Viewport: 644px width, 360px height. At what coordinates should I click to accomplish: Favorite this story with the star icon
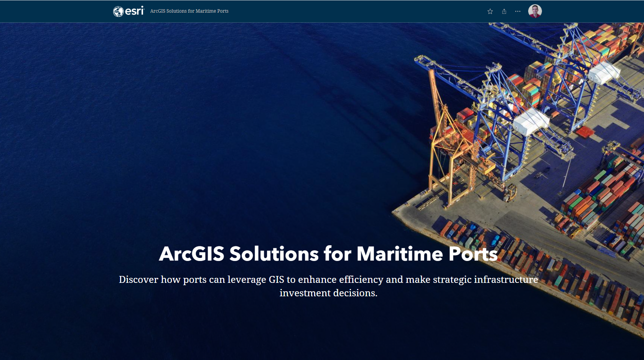[x=490, y=12]
